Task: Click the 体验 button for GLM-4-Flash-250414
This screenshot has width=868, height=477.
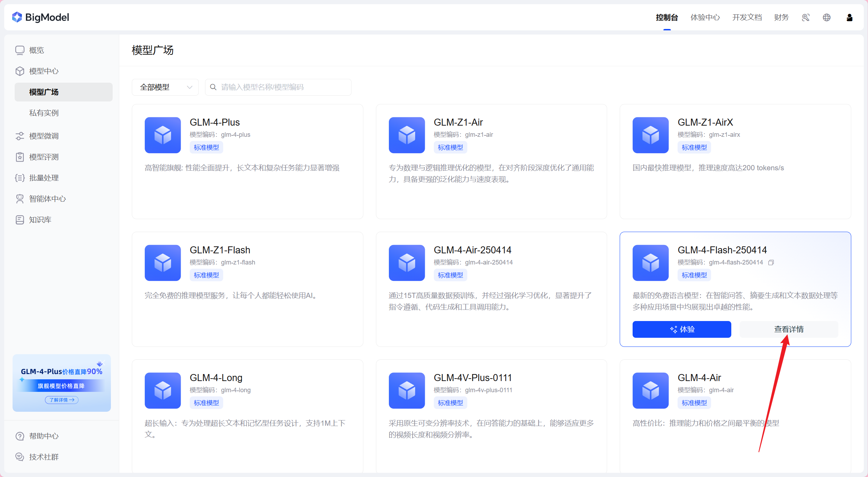Action: tap(682, 329)
